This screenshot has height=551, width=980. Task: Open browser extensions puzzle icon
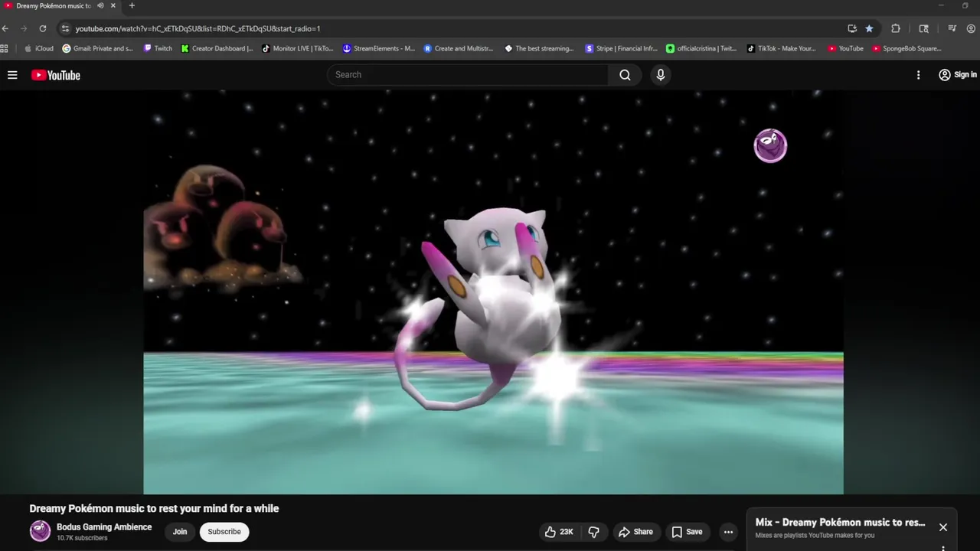[x=896, y=28]
